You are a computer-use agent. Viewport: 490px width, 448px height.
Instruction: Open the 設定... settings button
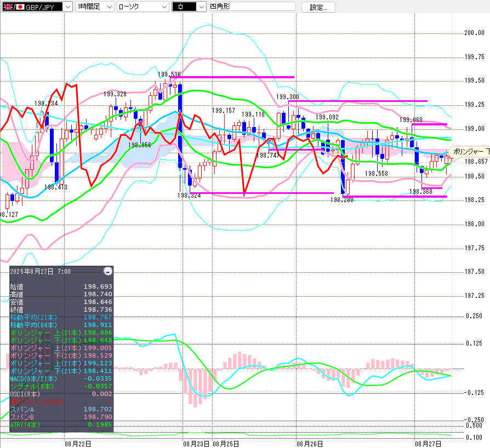pyautogui.click(x=318, y=7)
